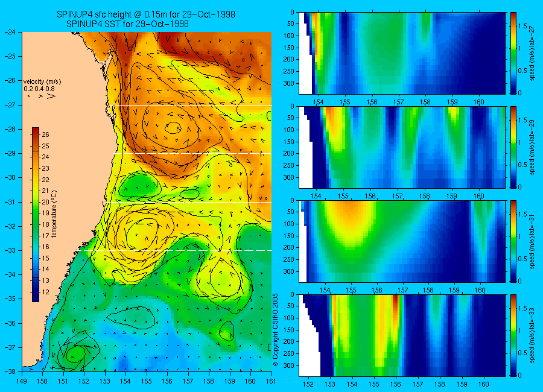Click the "-24" latitude tick label
This screenshot has width=543, height=392.
(x=10, y=32)
